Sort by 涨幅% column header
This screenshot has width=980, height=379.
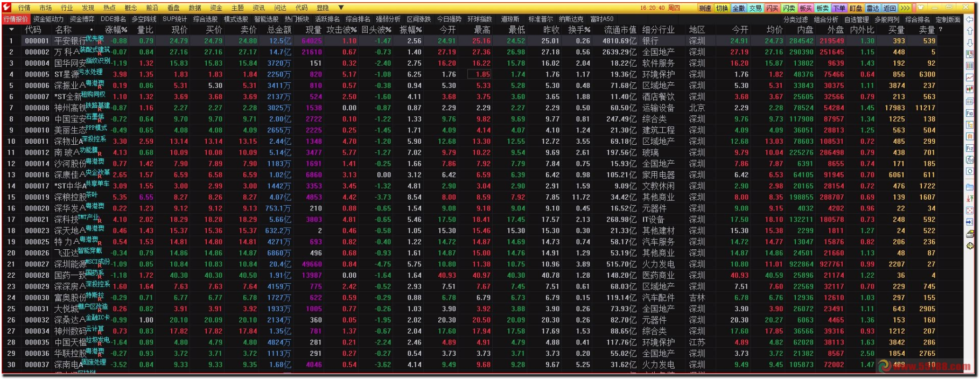[x=116, y=30]
